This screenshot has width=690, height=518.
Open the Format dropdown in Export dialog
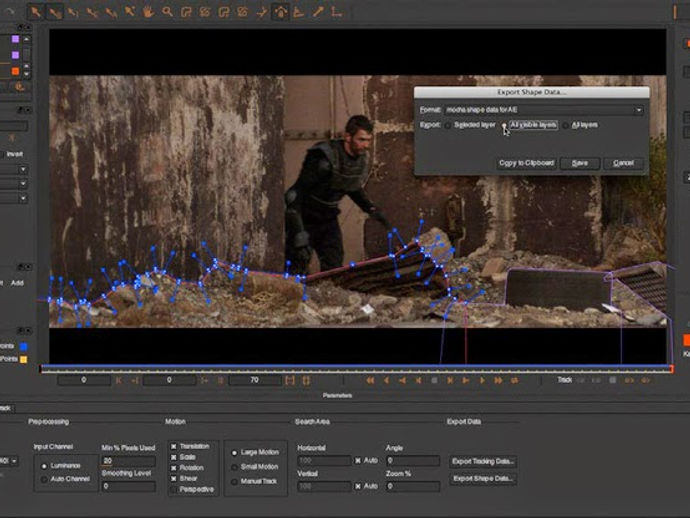[544, 110]
